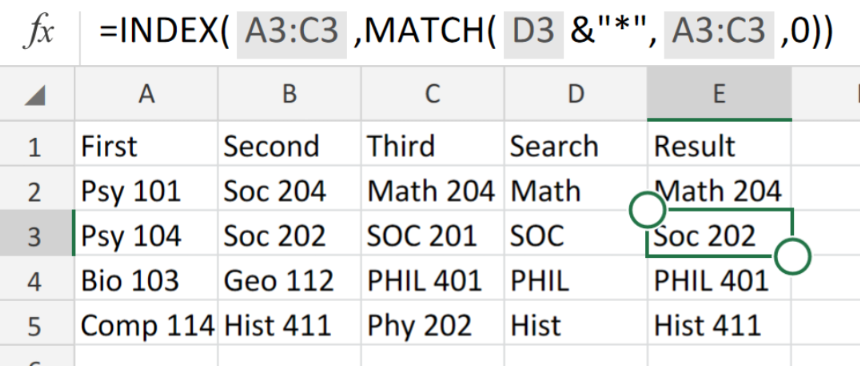
Task: Select highlighted column E header
Action: pyautogui.click(x=719, y=94)
